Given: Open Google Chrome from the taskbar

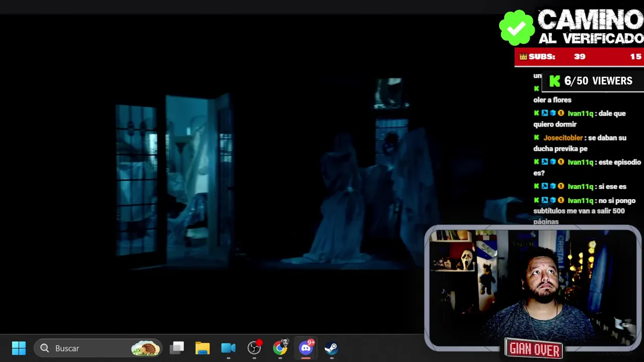Looking at the screenshot, I should (x=280, y=348).
